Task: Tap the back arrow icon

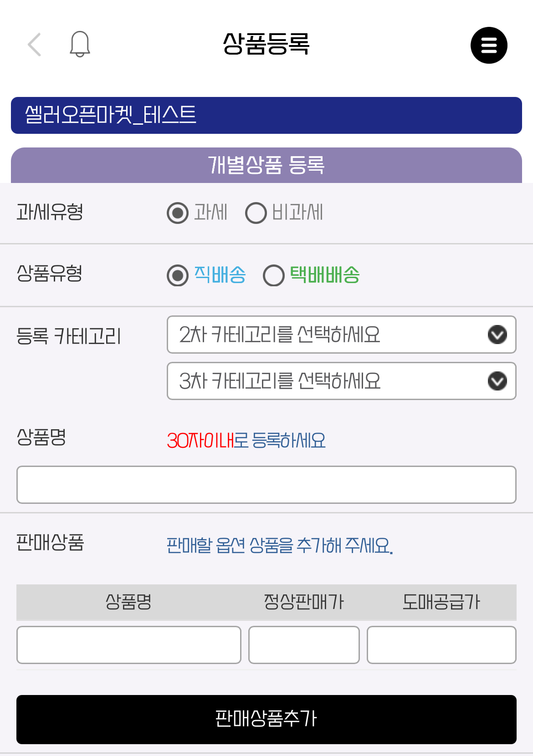Action: click(x=35, y=45)
